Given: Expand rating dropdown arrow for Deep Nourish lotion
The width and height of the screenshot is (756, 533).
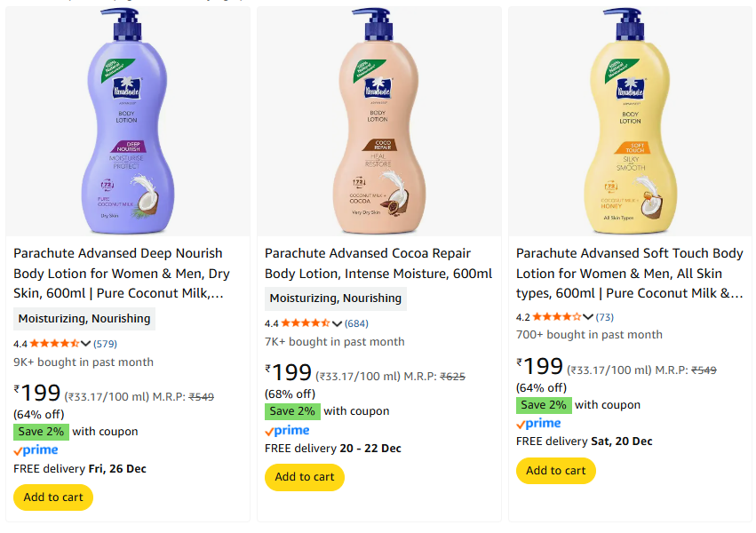Looking at the screenshot, I should (86, 344).
